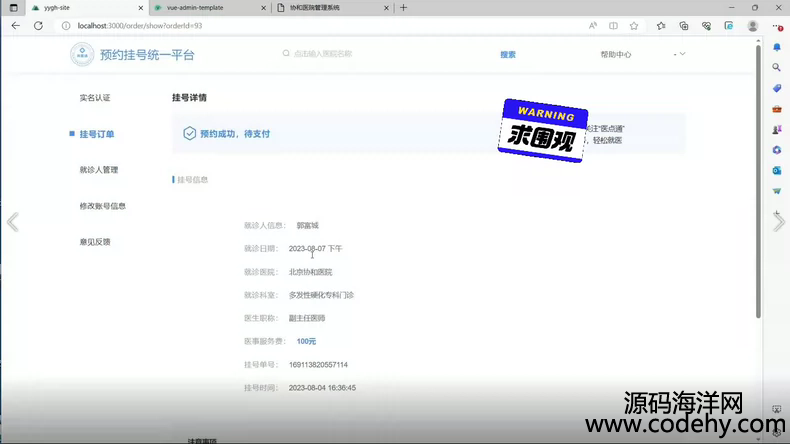Click previous arrow on left edge
The height and width of the screenshot is (444, 790).
point(13,222)
